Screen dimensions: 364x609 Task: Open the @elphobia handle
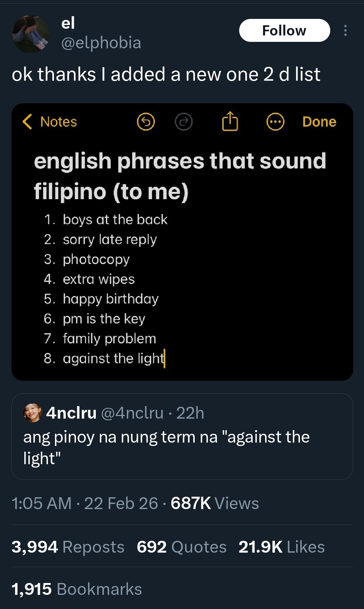pos(101,43)
